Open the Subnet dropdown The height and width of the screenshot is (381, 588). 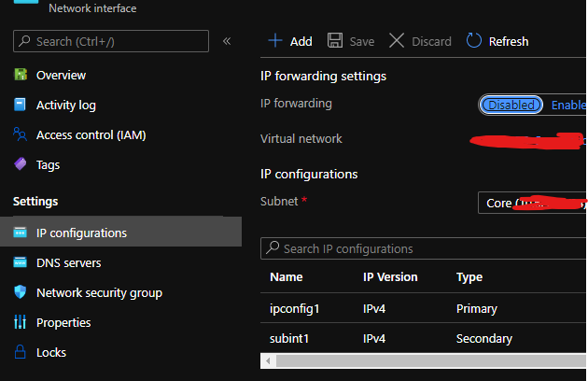coord(532,203)
